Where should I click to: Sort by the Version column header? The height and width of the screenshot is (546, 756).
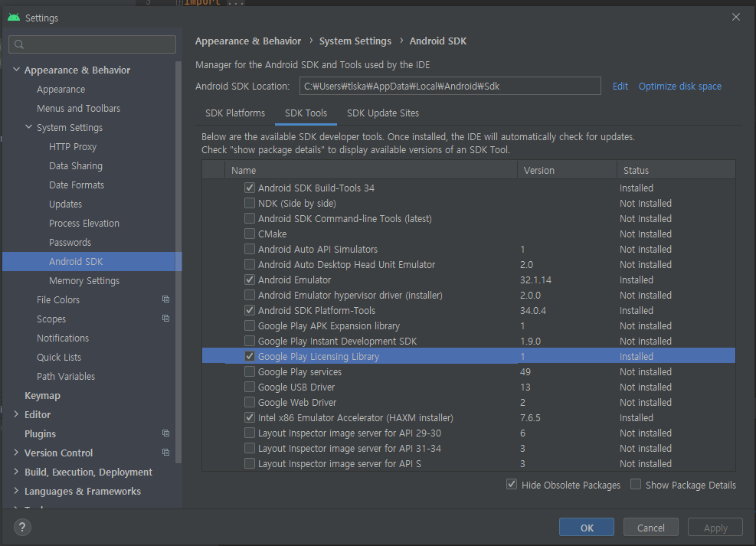[x=567, y=170]
